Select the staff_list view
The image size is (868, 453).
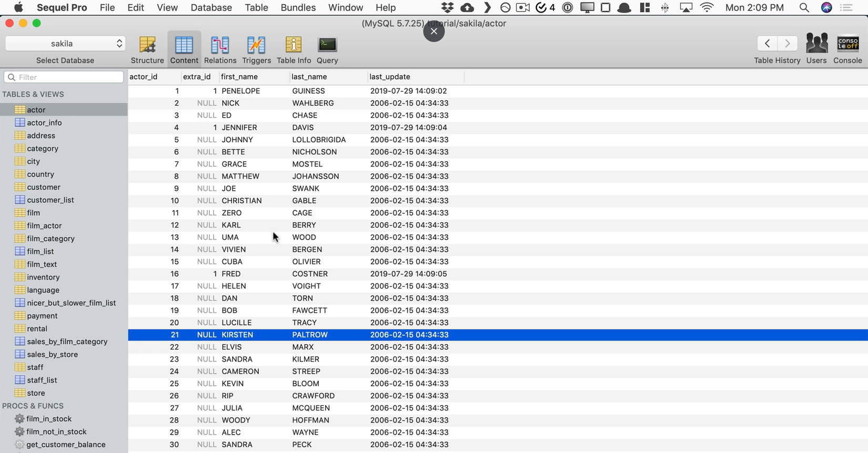[x=64, y=380]
